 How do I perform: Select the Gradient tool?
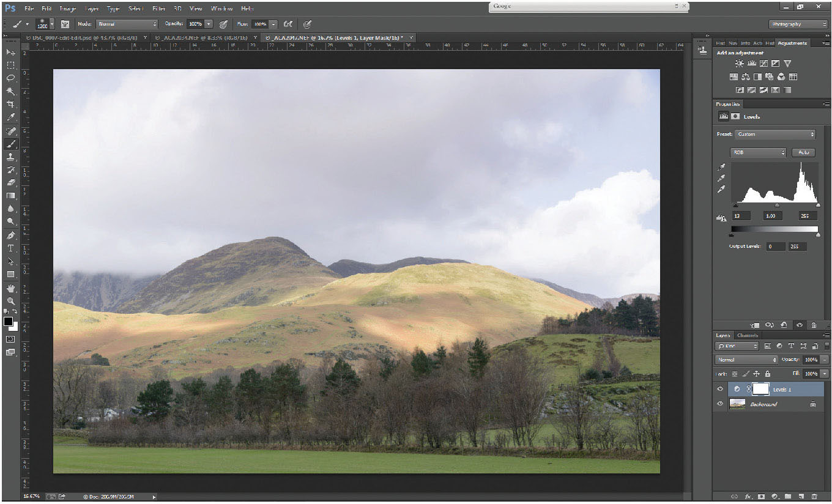10,196
